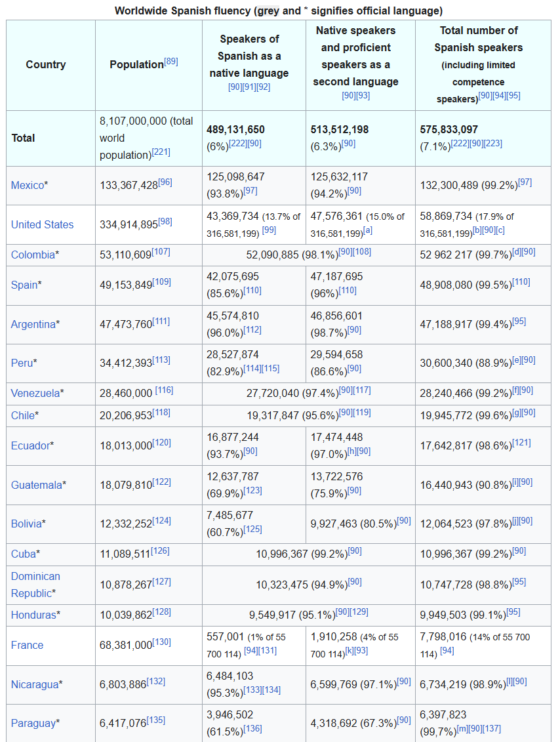Screen dimensions: 560x742
Task: Open citation [129] in Honduras row
Action: point(359,612)
